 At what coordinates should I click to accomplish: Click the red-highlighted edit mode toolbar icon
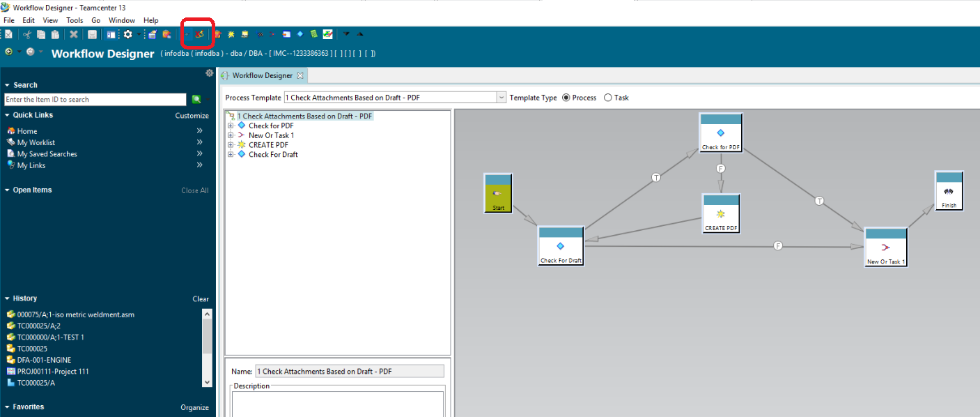(197, 33)
